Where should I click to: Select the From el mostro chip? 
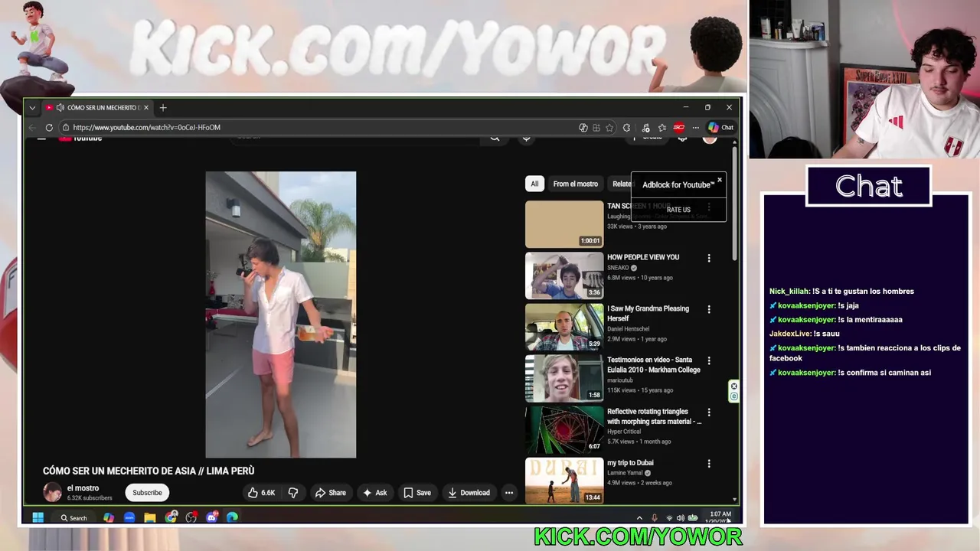(x=576, y=184)
